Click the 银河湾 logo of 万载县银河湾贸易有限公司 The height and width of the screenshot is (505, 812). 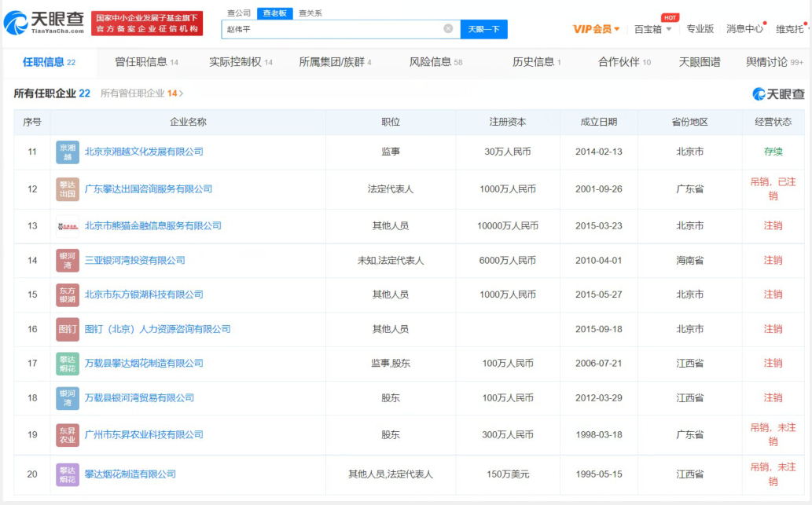pyautogui.click(x=68, y=398)
